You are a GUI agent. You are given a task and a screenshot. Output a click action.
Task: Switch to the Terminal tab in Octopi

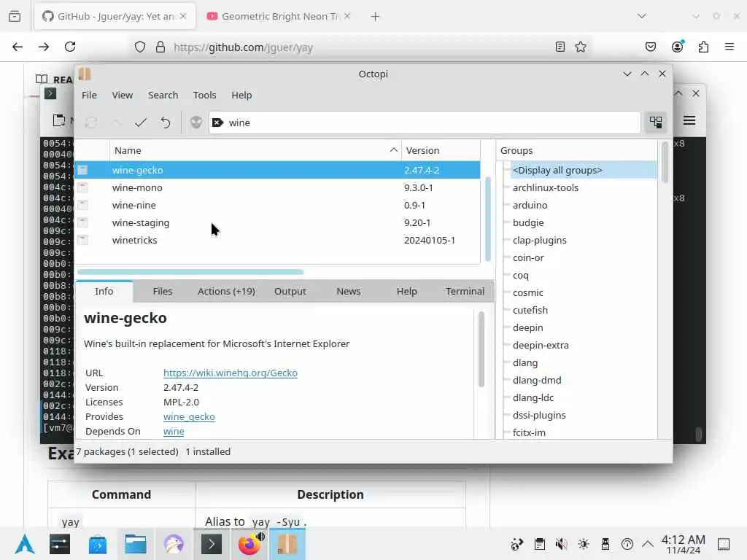[x=465, y=291]
